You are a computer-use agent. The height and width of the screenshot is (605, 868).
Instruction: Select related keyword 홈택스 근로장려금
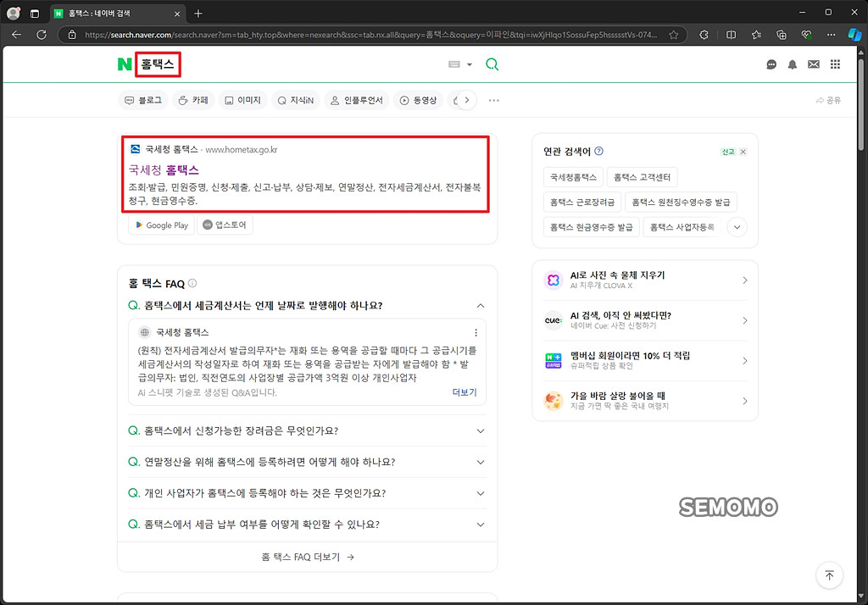582,202
